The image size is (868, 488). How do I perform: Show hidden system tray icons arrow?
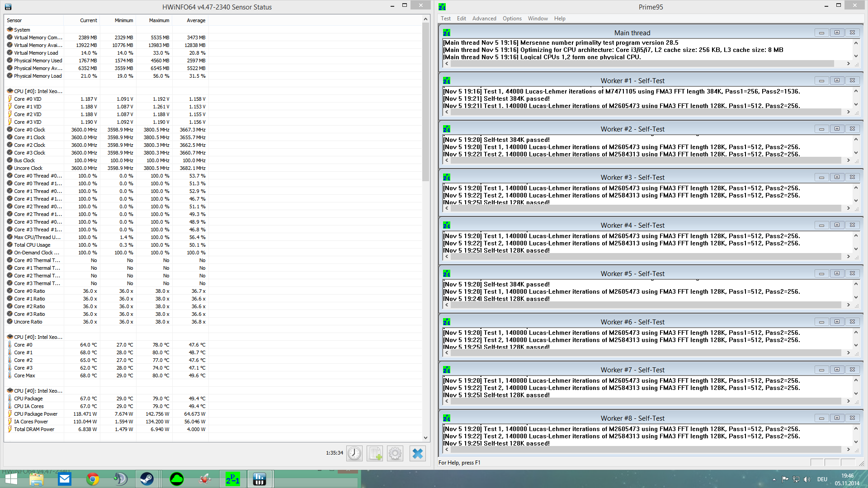tap(774, 479)
